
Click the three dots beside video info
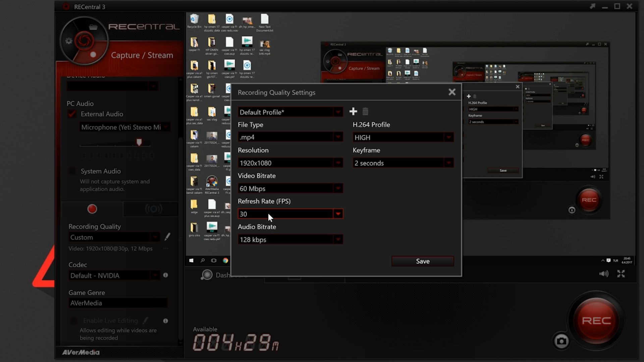click(x=165, y=248)
